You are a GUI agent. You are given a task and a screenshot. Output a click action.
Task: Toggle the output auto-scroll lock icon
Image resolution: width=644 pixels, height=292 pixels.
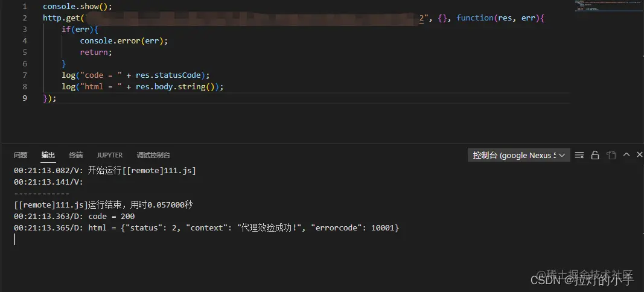(x=595, y=155)
